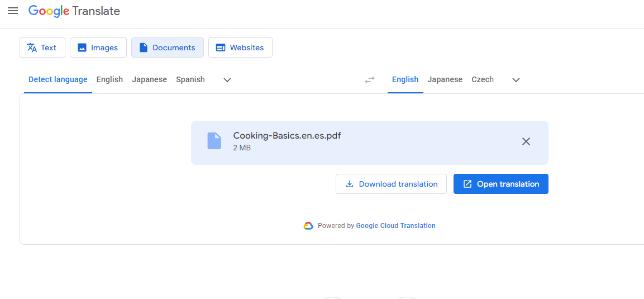Select Detect language as source

[x=58, y=79]
